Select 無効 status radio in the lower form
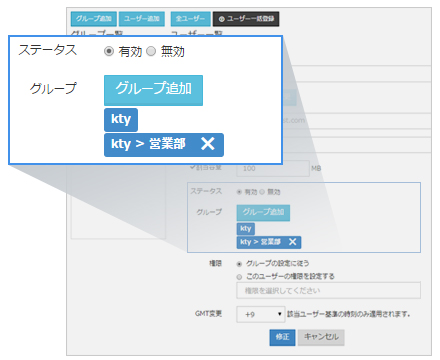 (x=262, y=192)
